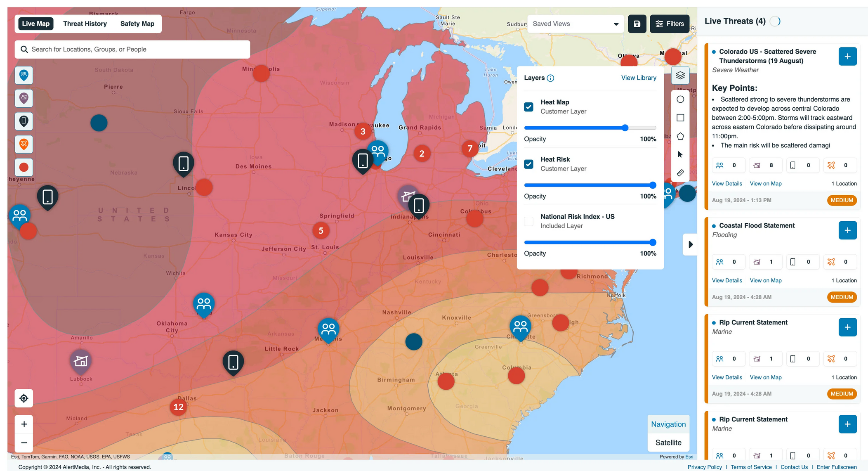The height and width of the screenshot is (471, 868).
Task: View on Map for Rip Current Statement
Action: (x=765, y=377)
